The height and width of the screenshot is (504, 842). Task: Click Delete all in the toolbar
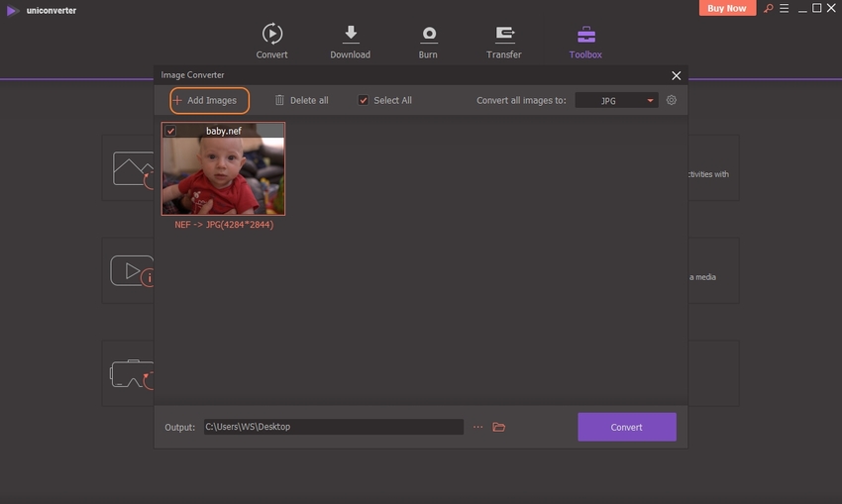tap(301, 100)
